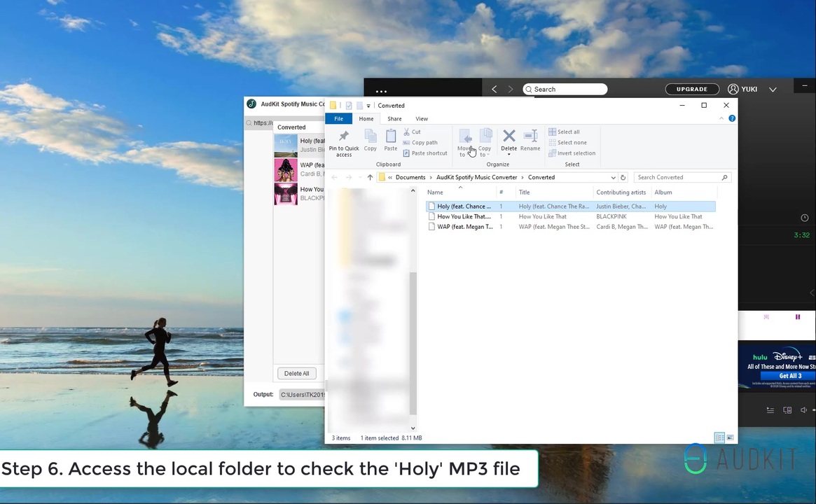Click Documents in the address path
Image resolution: width=816 pixels, height=504 pixels.
(x=410, y=177)
